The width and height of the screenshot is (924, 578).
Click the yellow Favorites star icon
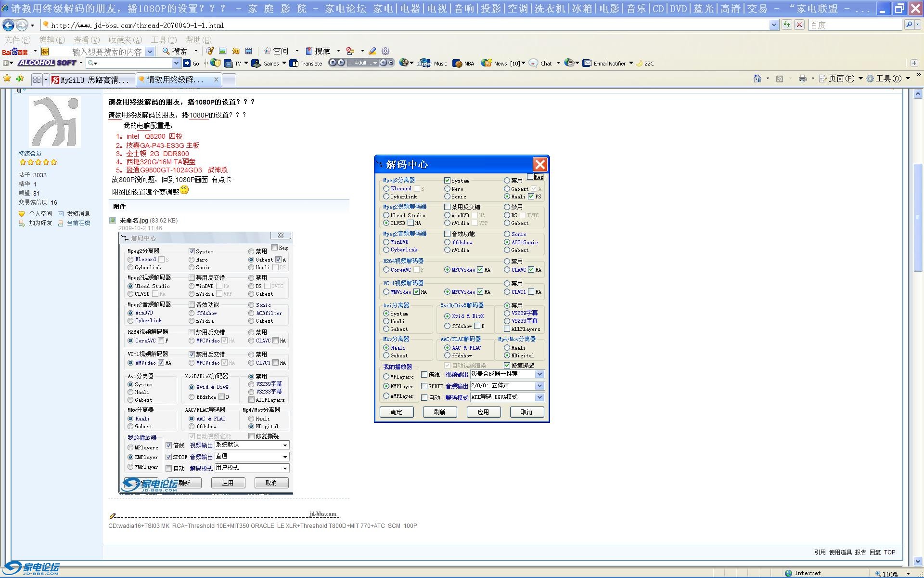point(7,79)
